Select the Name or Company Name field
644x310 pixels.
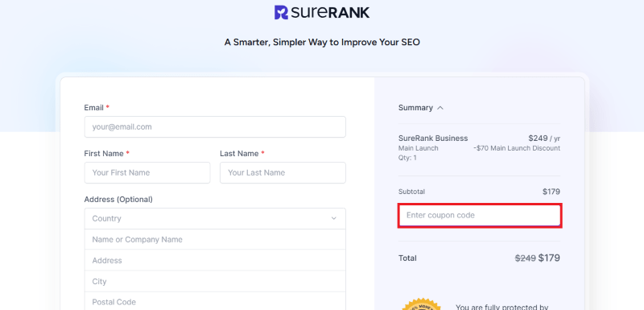coord(215,239)
